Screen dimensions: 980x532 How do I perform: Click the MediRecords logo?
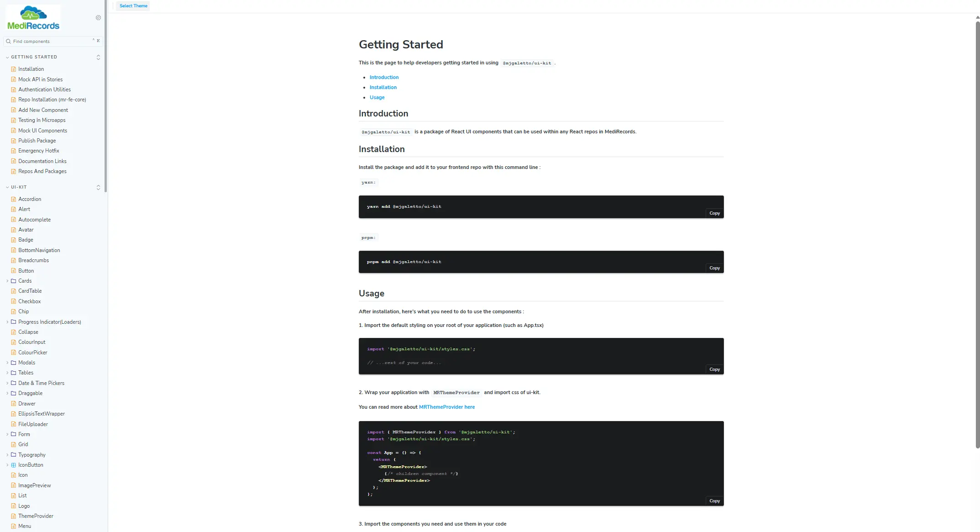pos(33,18)
